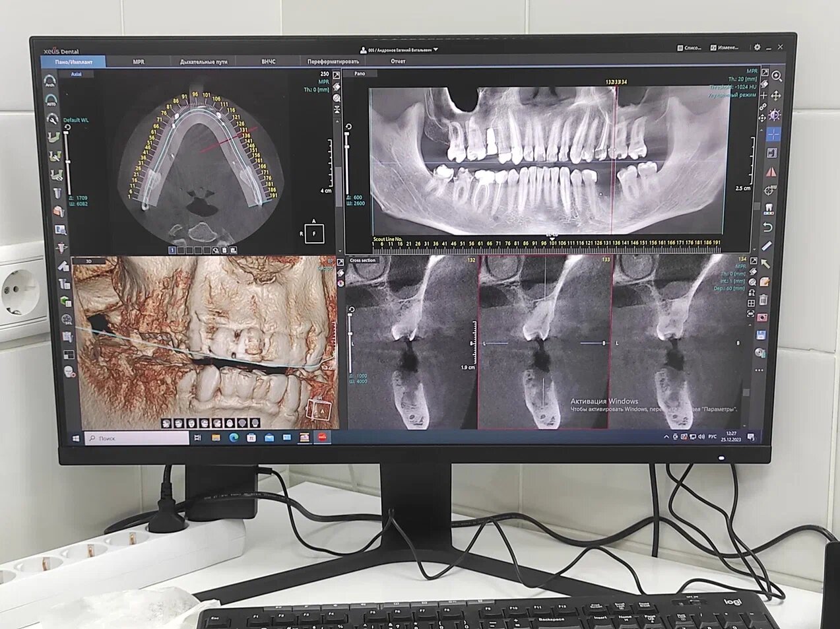Screen dimensions: 840x629
Task: Select axial layout preset 1
Action: tap(173, 251)
